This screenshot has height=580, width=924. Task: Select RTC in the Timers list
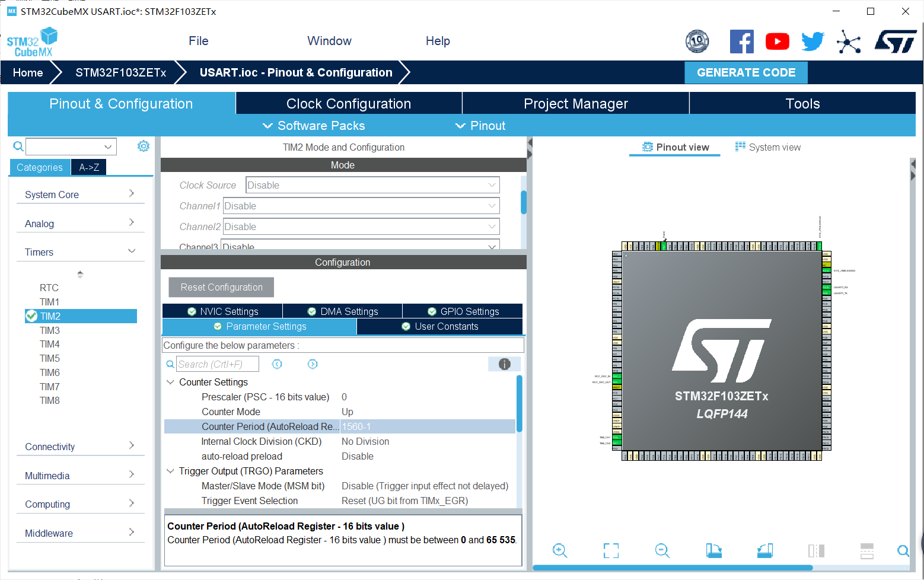click(x=49, y=288)
